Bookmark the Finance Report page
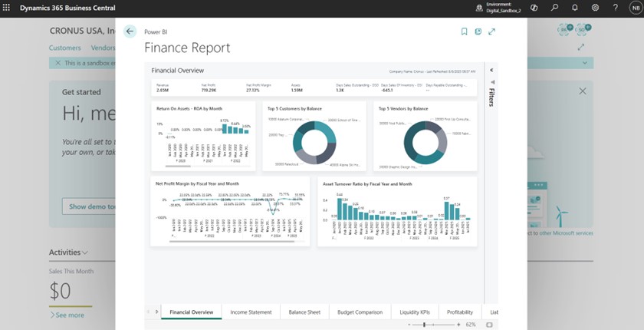The image size is (644, 330). pos(464,31)
